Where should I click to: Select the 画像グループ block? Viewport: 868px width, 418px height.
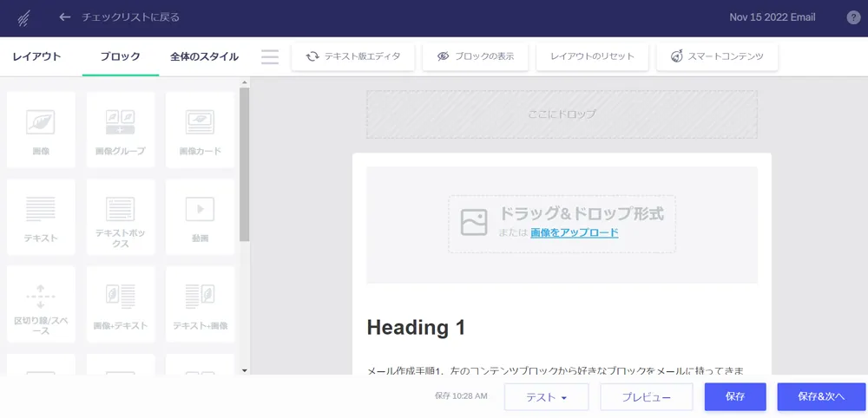click(x=121, y=130)
